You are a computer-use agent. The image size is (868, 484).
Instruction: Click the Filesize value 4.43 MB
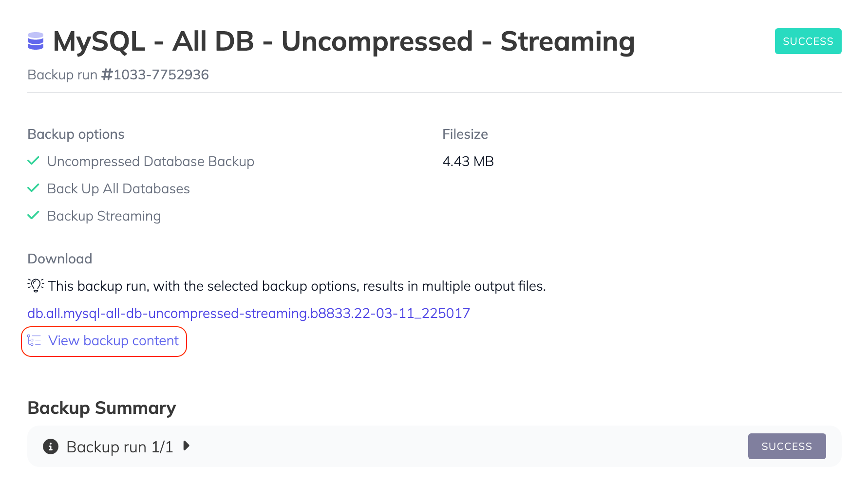(468, 161)
